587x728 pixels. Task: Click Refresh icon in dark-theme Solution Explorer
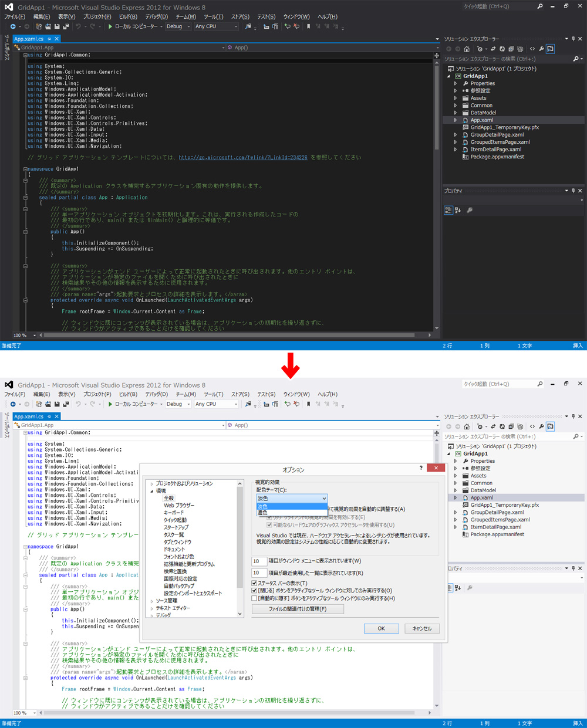(x=502, y=49)
